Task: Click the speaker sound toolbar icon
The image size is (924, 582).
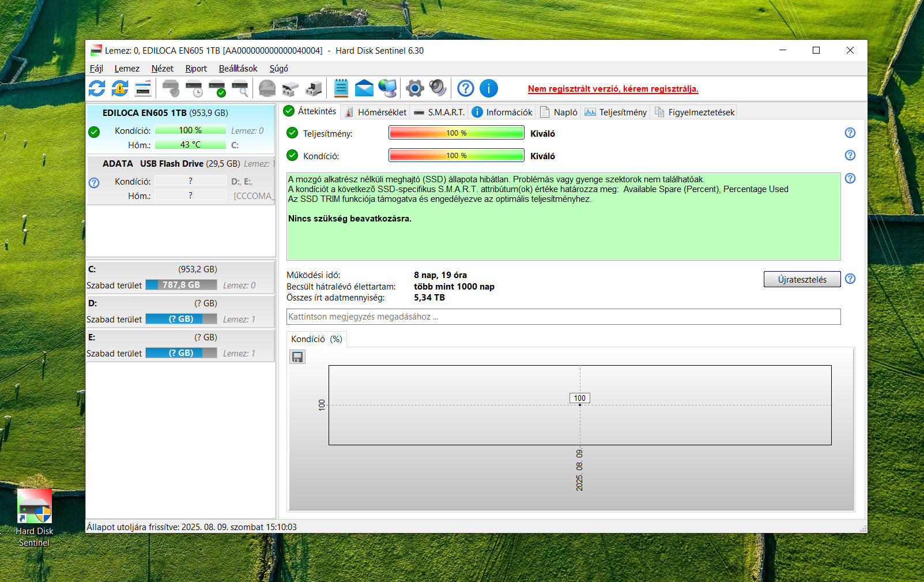Action: coord(438,88)
